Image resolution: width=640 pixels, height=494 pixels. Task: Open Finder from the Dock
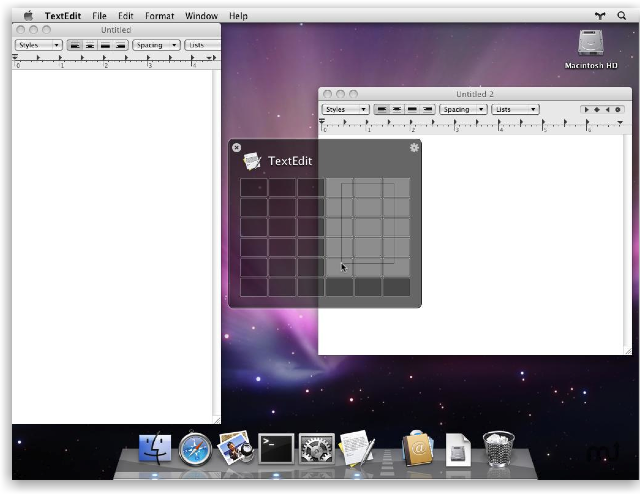tap(155, 449)
